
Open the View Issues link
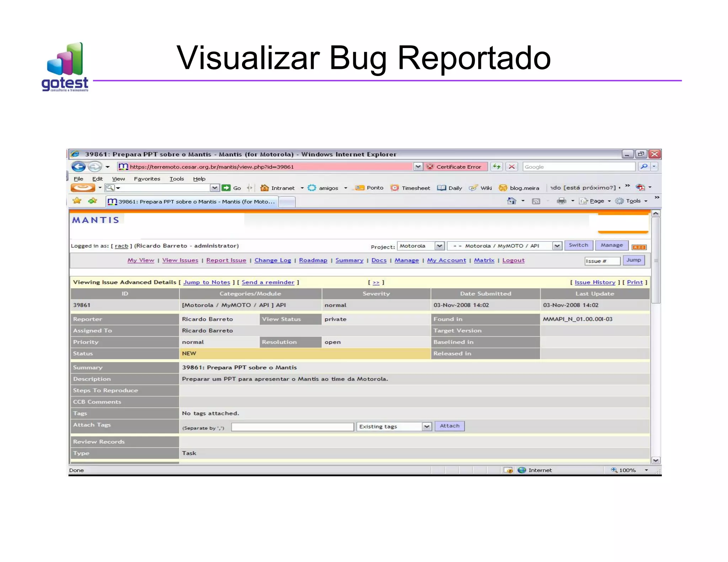[x=180, y=260]
